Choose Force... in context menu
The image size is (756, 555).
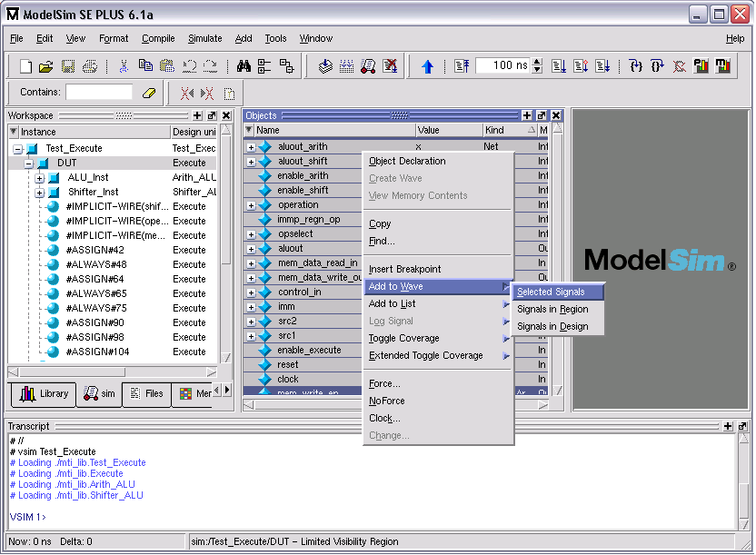pyautogui.click(x=438, y=384)
